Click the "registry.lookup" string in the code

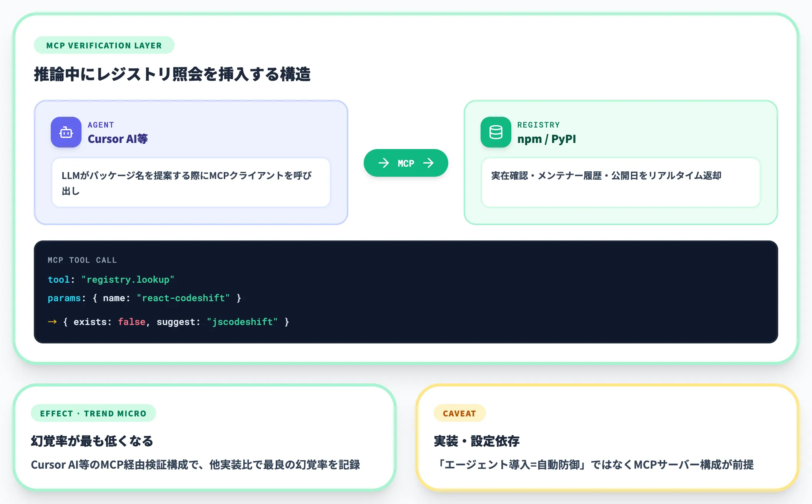[x=128, y=280]
